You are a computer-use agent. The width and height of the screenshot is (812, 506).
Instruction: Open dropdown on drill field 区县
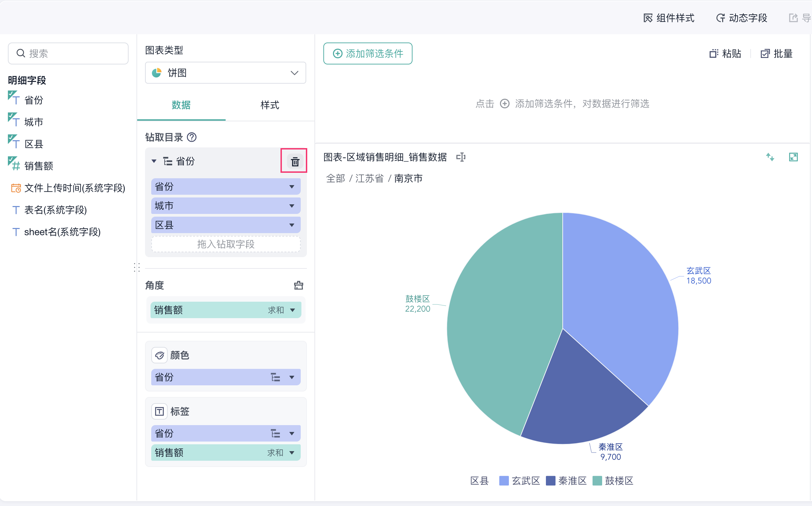coord(292,225)
